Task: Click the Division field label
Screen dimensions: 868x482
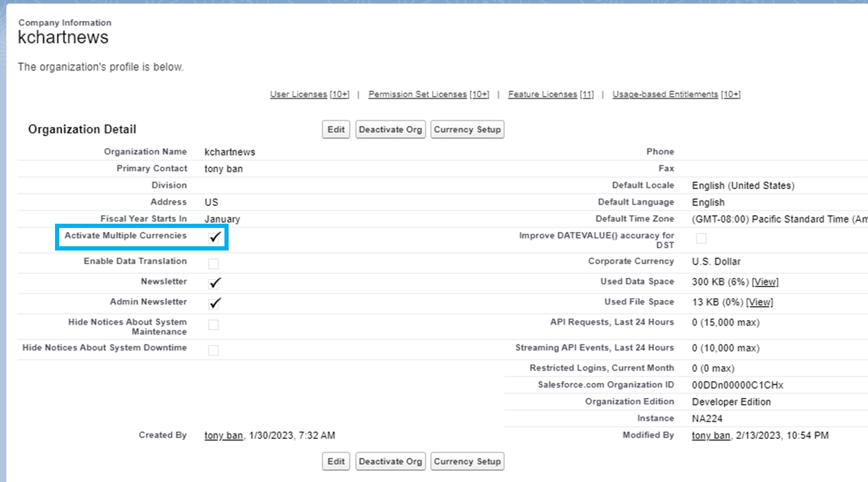Action: coord(169,186)
